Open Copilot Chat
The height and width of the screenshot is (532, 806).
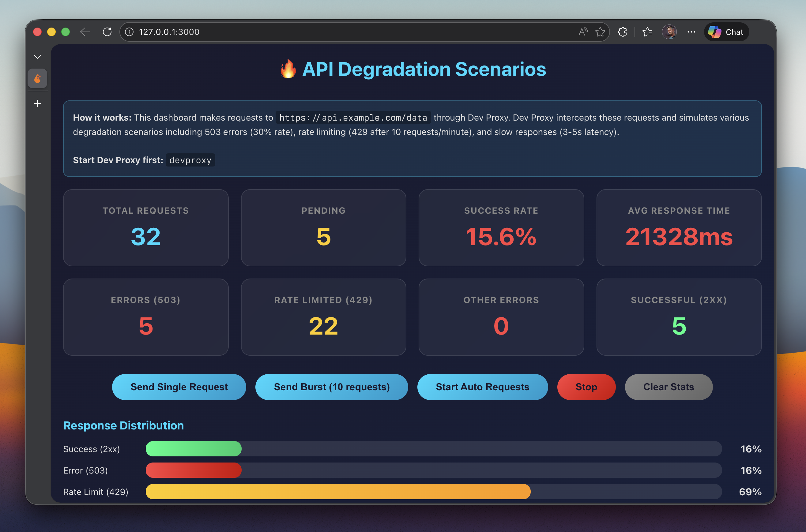[726, 32]
